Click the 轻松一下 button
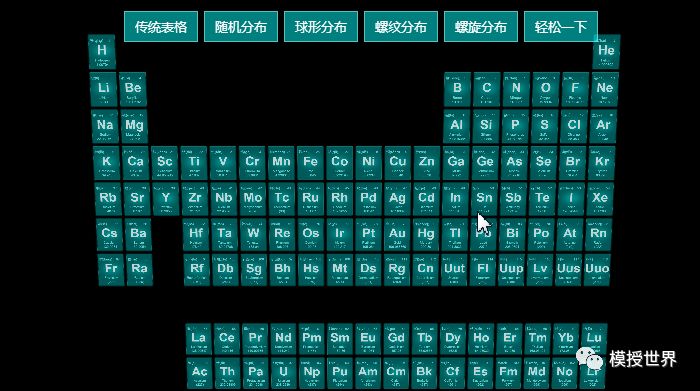The width and height of the screenshot is (700, 391). (x=560, y=27)
